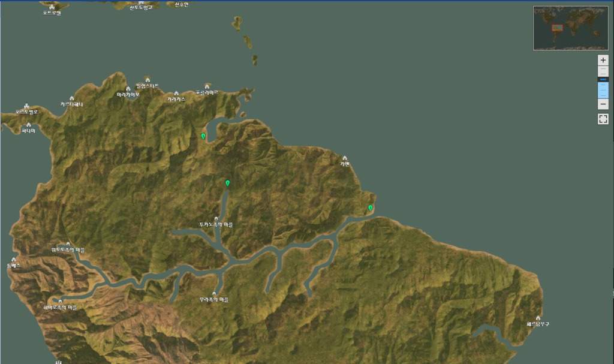Zoom out with the minus button

(x=603, y=104)
